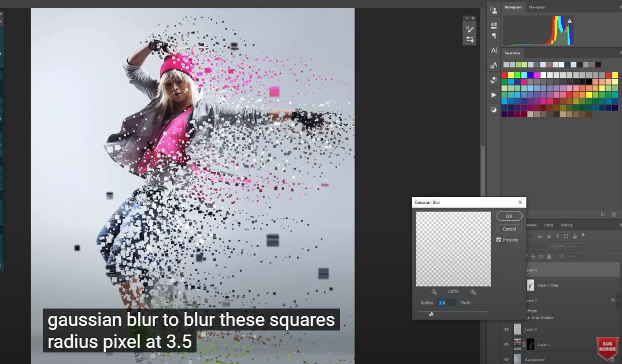This screenshot has width=622, height=364.
Task: Create new swatch icon in Swatches panel
Action: coord(603,214)
